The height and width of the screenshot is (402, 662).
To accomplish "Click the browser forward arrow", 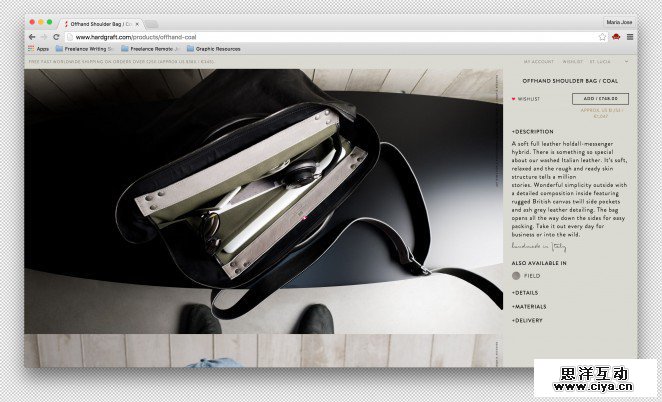I will (44, 36).
